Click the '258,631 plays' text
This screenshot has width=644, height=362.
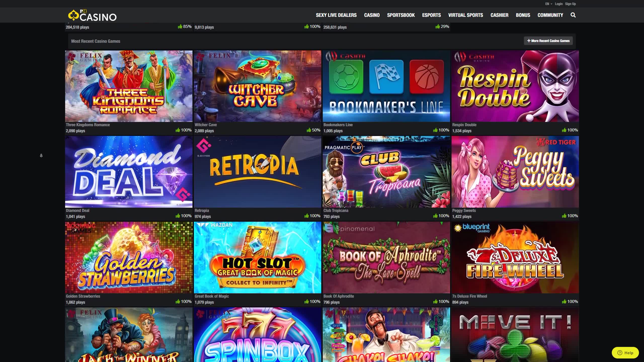(x=335, y=27)
